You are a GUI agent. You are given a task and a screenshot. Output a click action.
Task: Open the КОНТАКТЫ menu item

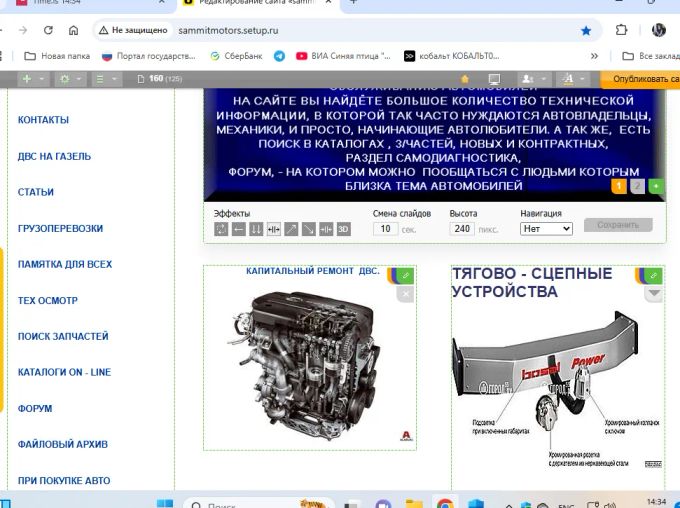coord(43,120)
